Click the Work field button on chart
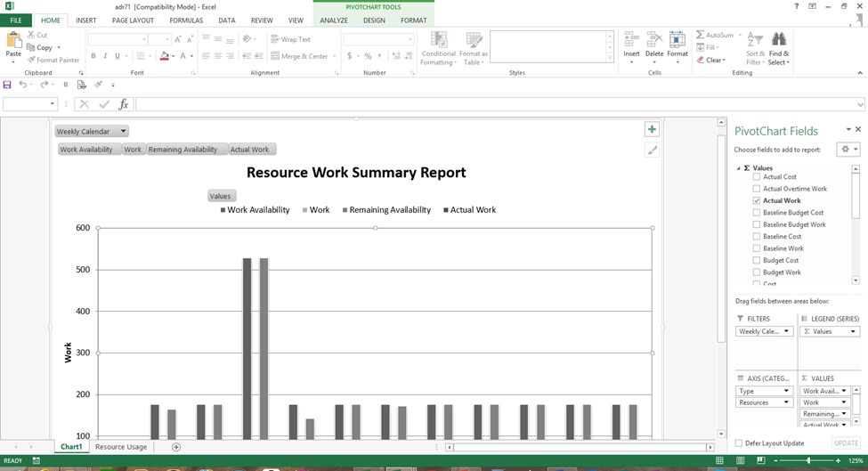The height and width of the screenshot is (471, 868). (133, 150)
